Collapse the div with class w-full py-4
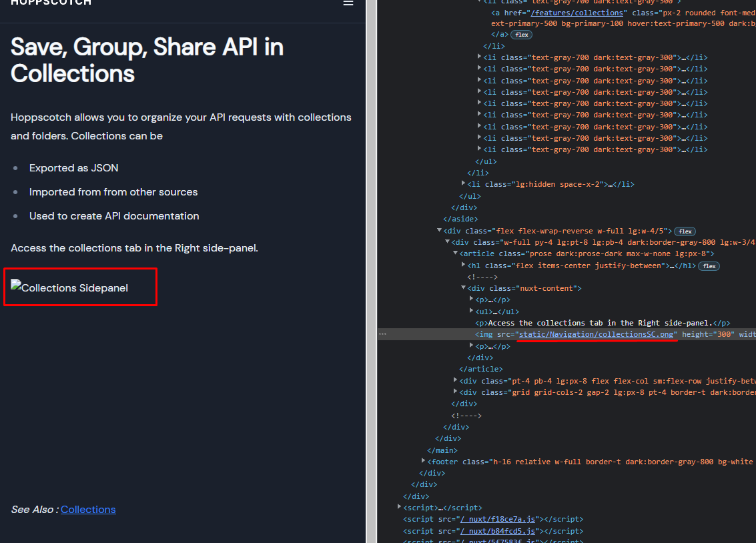 coord(448,241)
